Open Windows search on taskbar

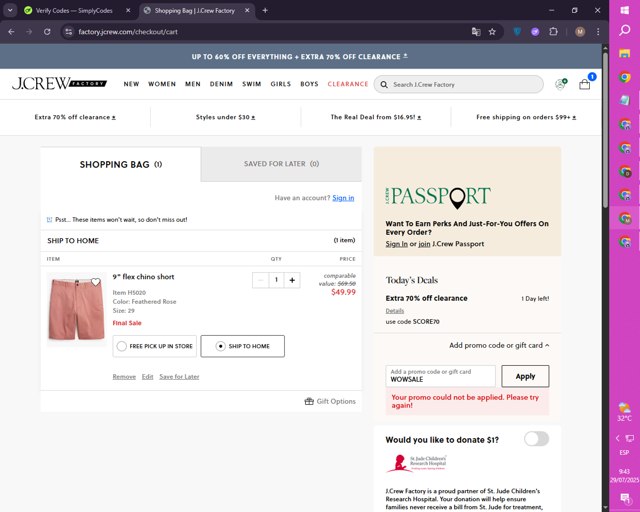coord(624,30)
